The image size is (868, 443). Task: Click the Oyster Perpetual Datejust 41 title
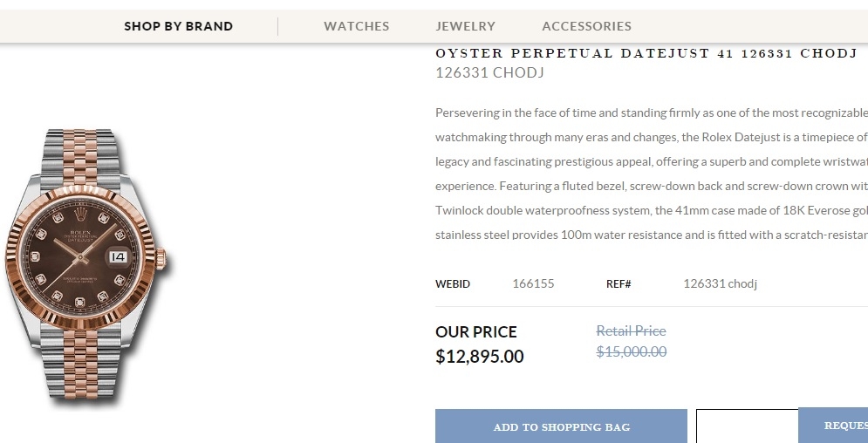pos(646,53)
